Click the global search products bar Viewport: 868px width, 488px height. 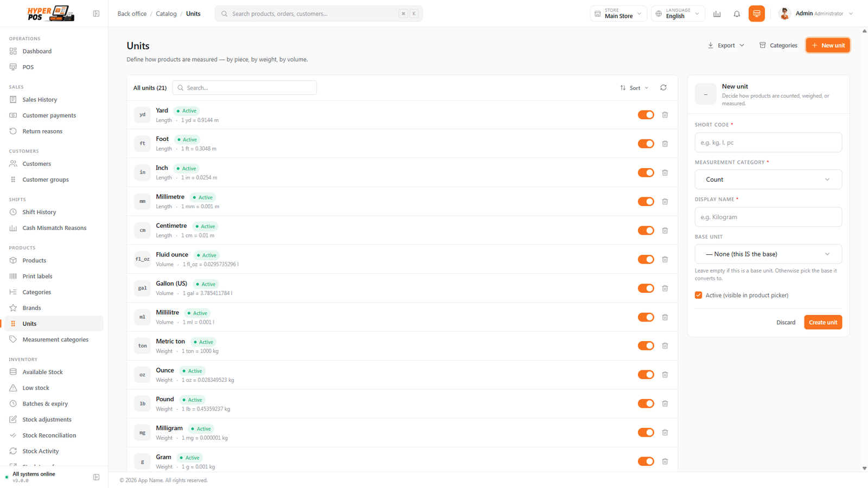(318, 14)
